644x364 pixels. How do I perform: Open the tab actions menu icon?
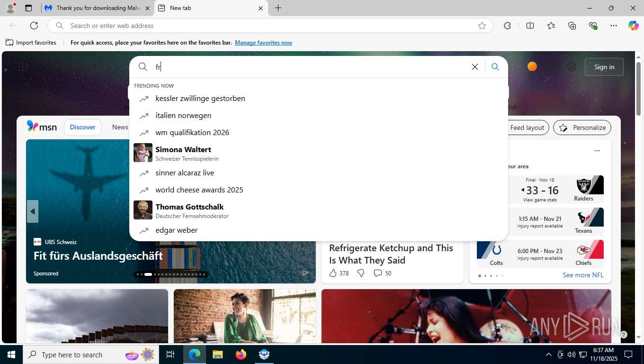point(28,8)
